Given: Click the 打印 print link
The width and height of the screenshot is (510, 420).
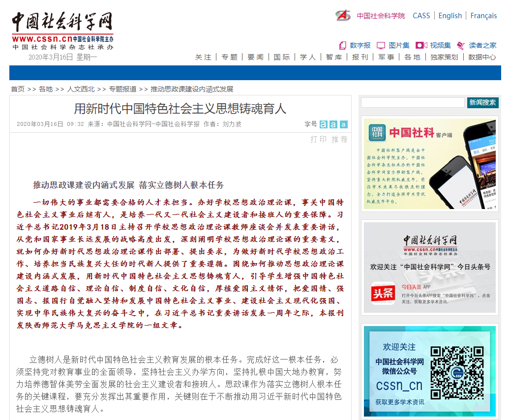Looking at the screenshot, I should click(318, 139).
